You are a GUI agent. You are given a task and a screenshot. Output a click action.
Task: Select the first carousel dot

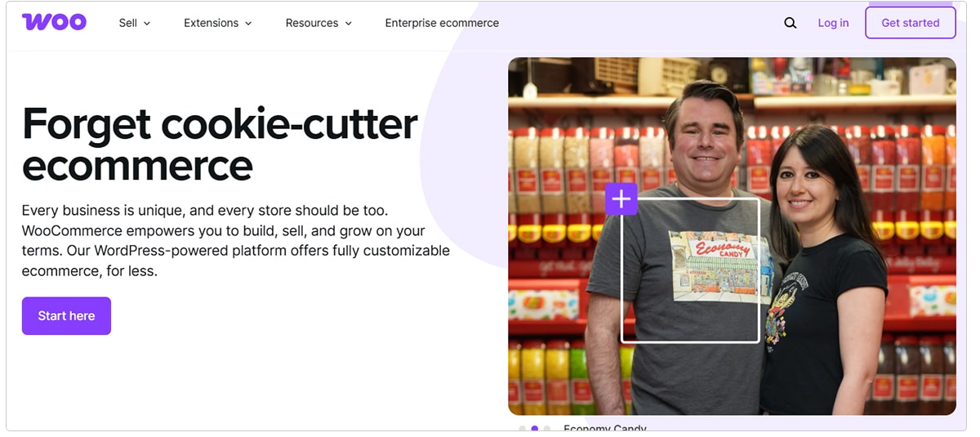point(523,428)
